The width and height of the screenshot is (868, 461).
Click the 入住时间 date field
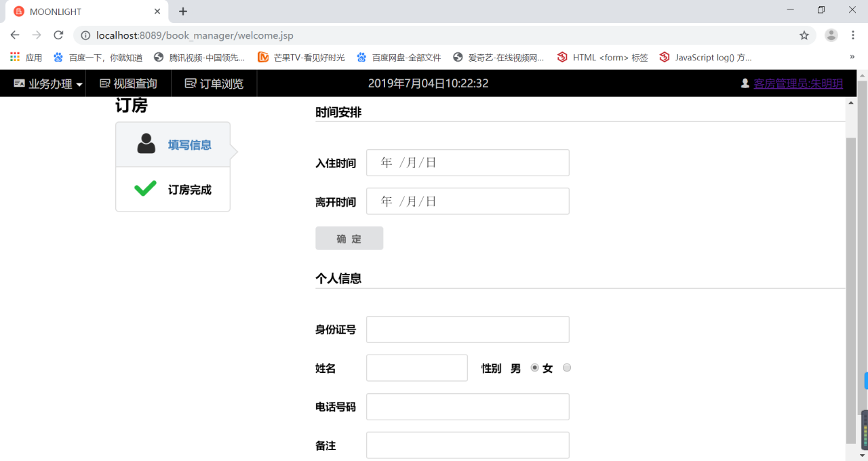(468, 163)
